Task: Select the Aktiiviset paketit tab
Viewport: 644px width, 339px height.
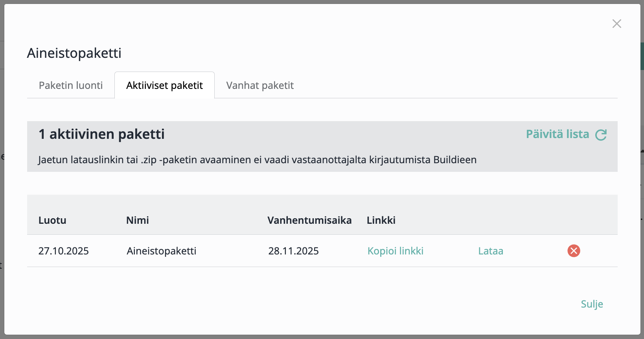Action: click(164, 85)
